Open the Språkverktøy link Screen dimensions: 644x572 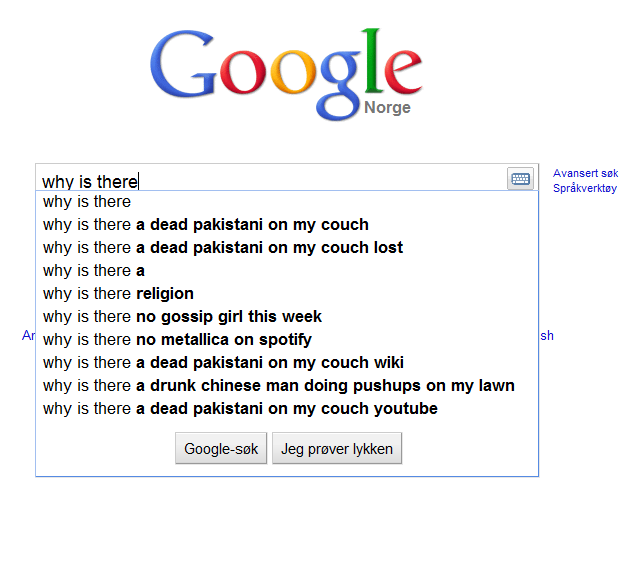tap(584, 188)
